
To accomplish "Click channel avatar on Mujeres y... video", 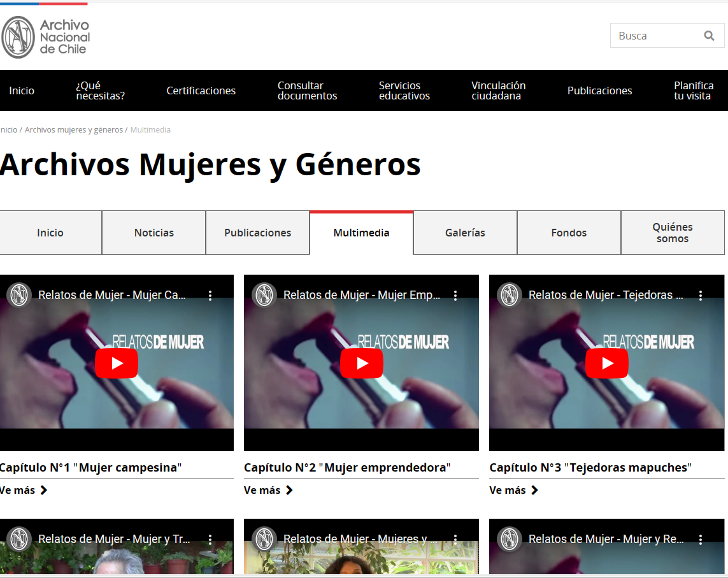I will click(264, 539).
